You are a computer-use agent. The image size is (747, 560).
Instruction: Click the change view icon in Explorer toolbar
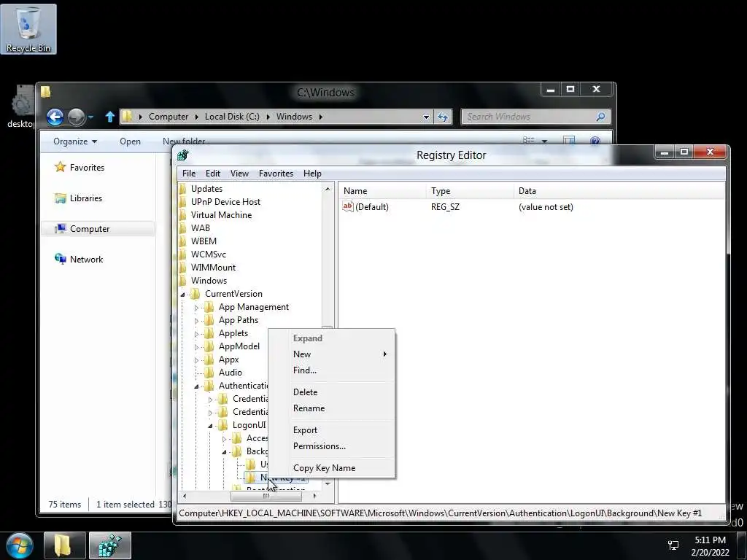click(528, 141)
